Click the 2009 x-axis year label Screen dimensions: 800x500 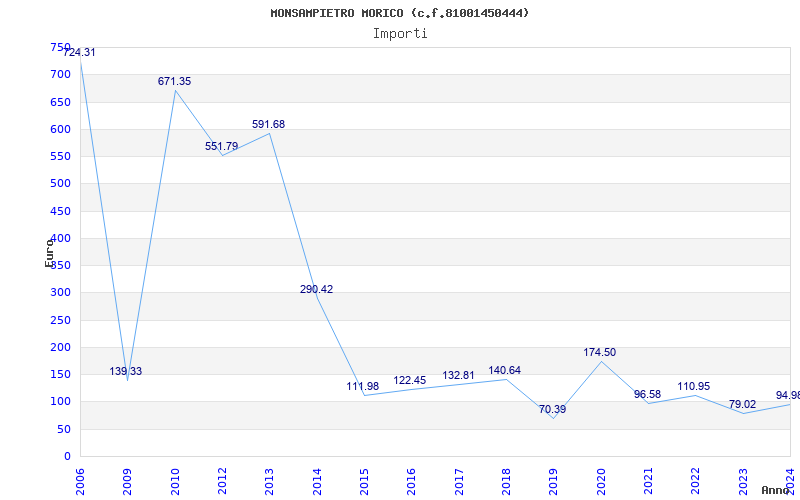(127, 482)
